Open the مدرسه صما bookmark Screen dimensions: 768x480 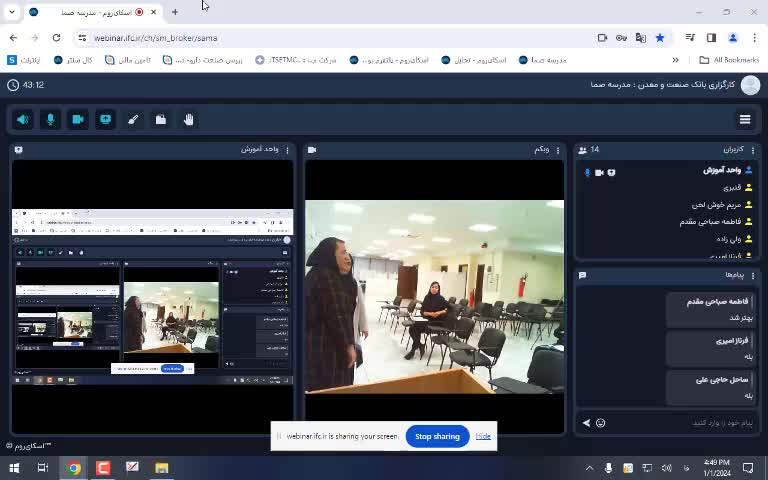pos(542,60)
